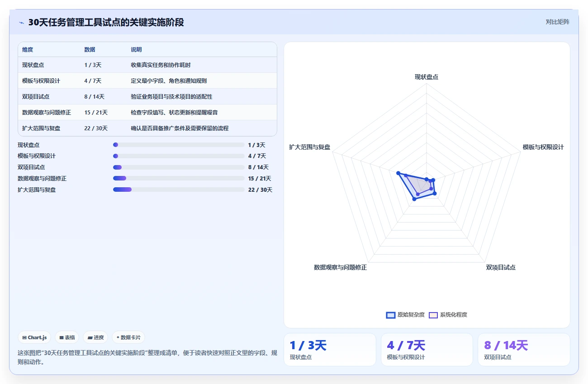588x384 pixels.
Task: Click the 模板与权限设计 radar axis label
Action: click(543, 147)
